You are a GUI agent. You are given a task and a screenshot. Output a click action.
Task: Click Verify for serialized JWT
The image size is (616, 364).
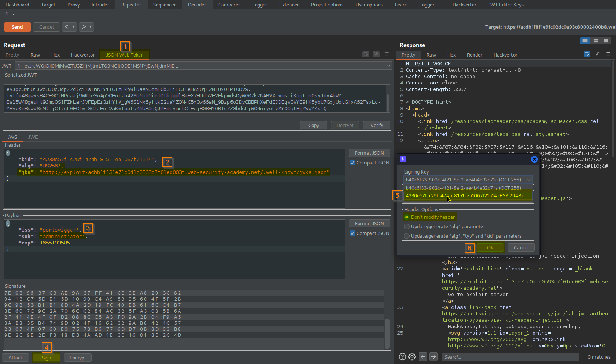(x=377, y=125)
